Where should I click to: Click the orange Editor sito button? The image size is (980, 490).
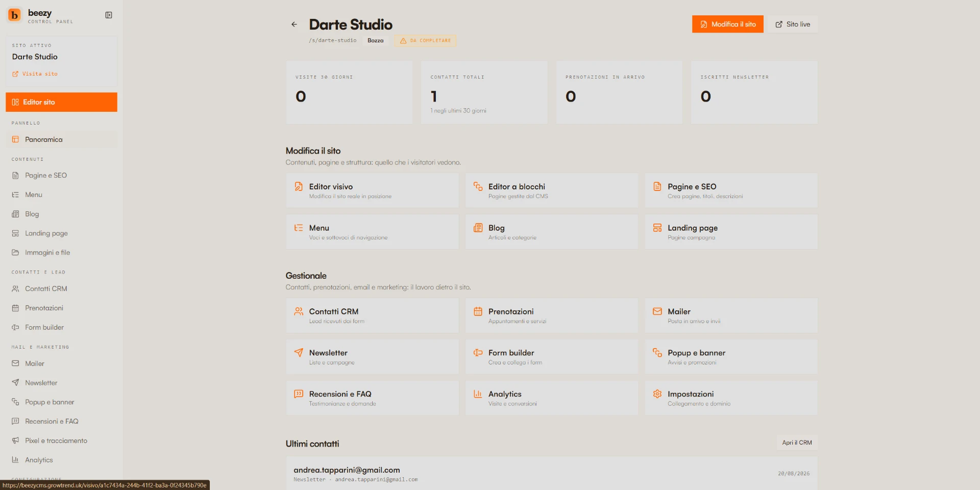coord(61,102)
